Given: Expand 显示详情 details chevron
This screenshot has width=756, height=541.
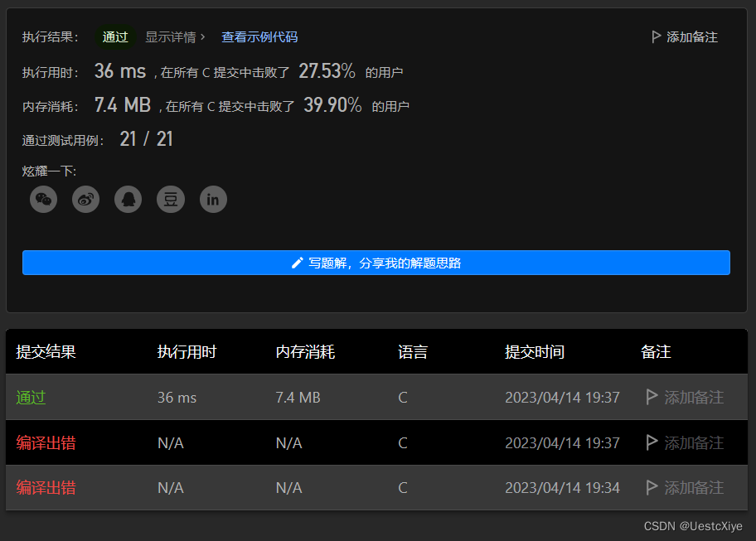Looking at the screenshot, I should point(203,36).
